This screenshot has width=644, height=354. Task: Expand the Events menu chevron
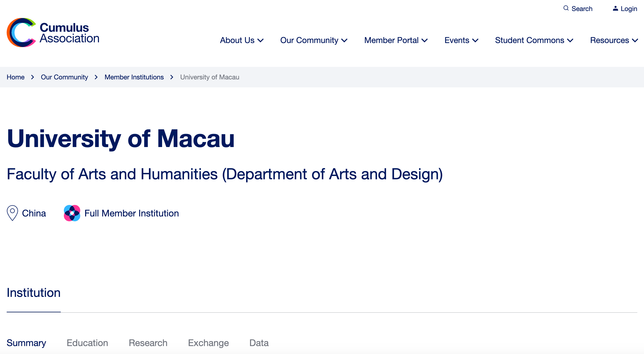tap(475, 40)
